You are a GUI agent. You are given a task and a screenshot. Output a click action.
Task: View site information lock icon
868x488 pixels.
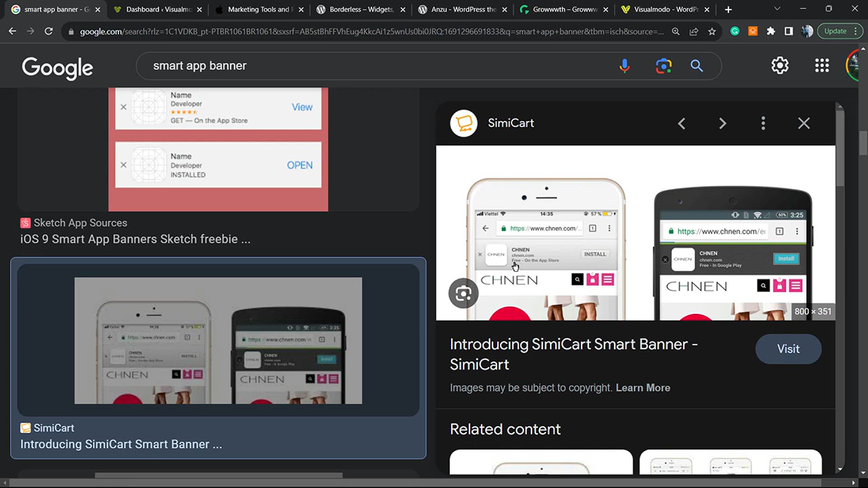(71, 32)
